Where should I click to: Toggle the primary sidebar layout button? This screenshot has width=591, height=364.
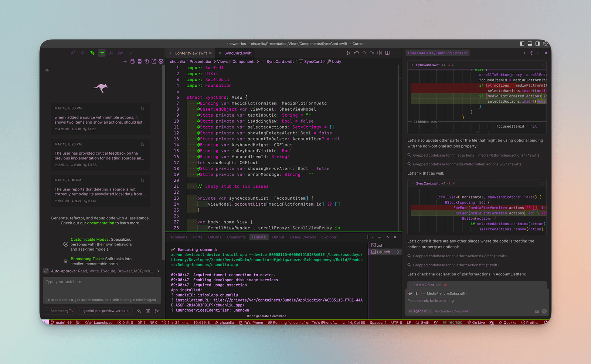[522, 44]
